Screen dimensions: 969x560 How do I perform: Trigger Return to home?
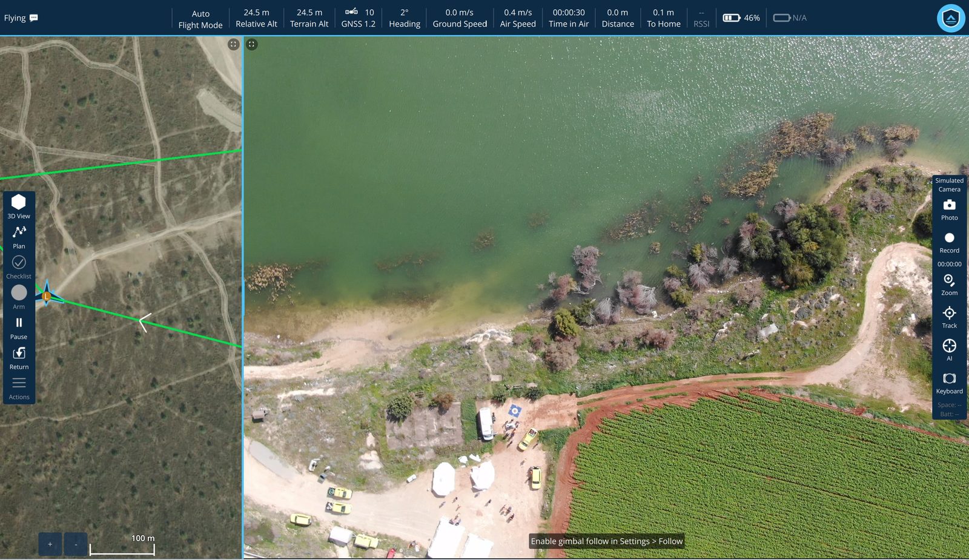[x=19, y=358]
